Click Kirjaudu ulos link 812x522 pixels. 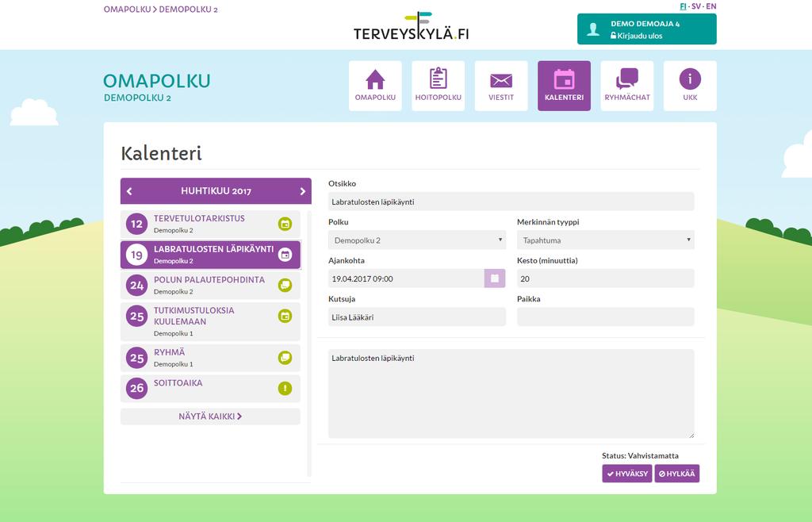tap(637, 36)
